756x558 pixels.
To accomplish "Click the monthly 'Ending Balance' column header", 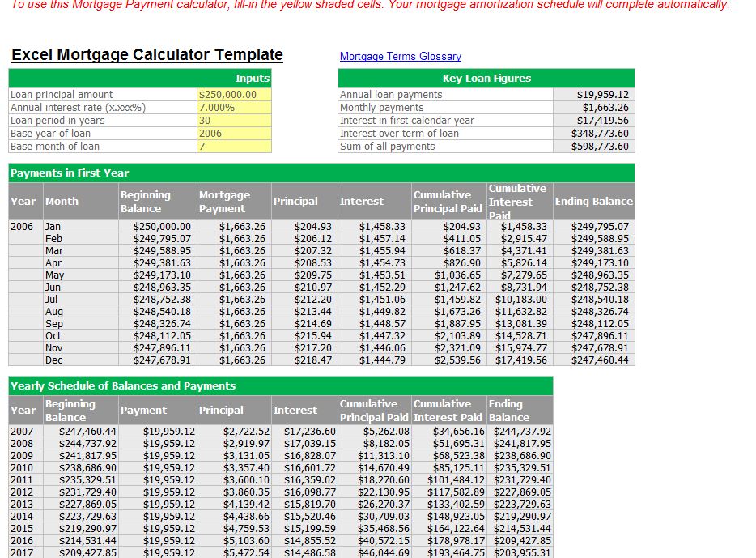I will click(x=594, y=202).
